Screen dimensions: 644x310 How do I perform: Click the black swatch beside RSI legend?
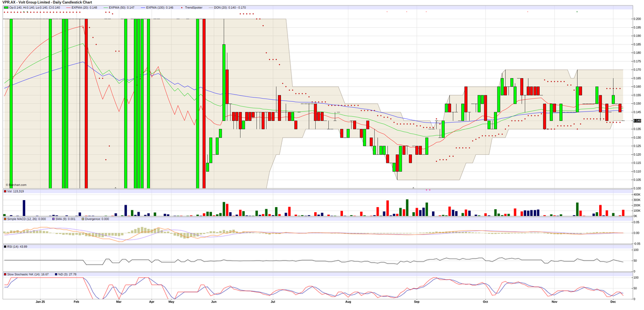pyautogui.click(x=6, y=246)
